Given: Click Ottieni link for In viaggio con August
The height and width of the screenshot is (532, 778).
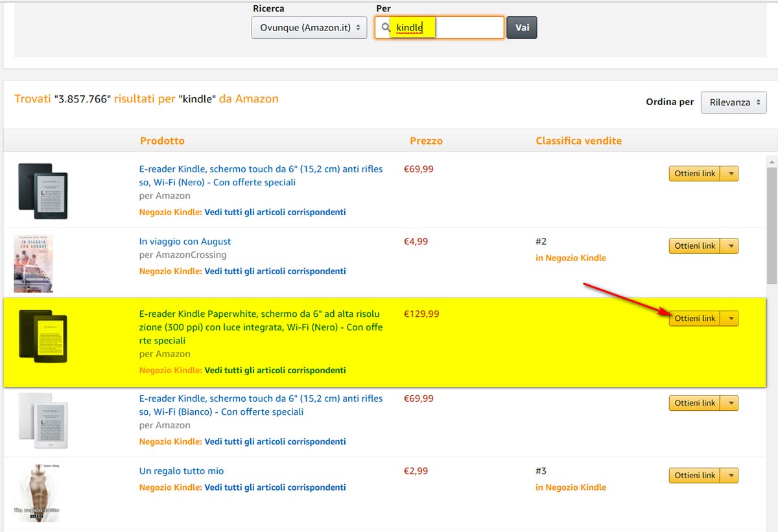Looking at the screenshot, I should point(694,246).
